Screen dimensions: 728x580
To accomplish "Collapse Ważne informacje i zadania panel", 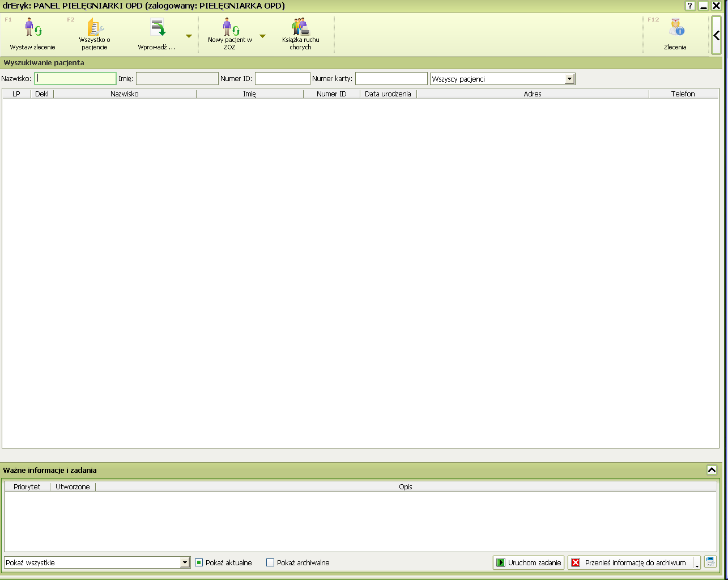I will pos(712,470).
